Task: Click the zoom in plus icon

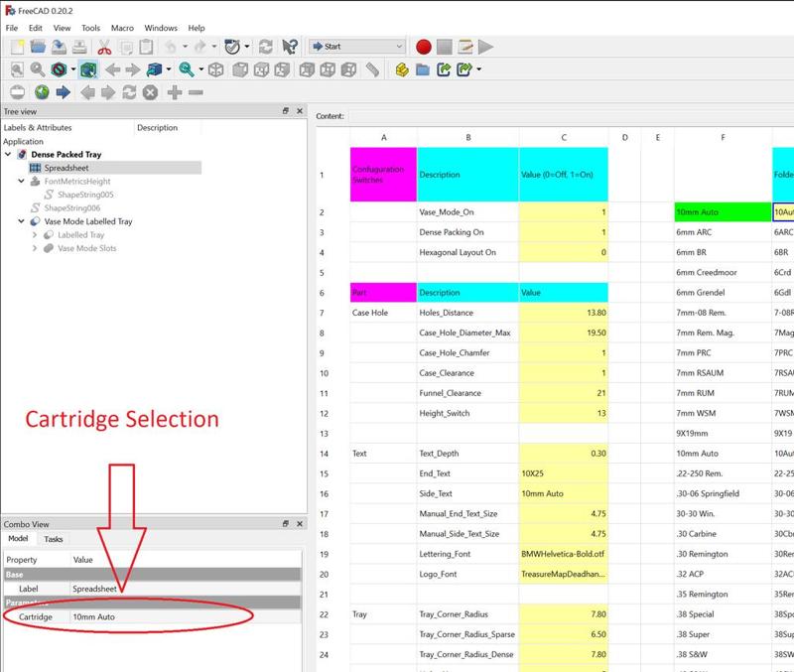Action: coord(175,92)
